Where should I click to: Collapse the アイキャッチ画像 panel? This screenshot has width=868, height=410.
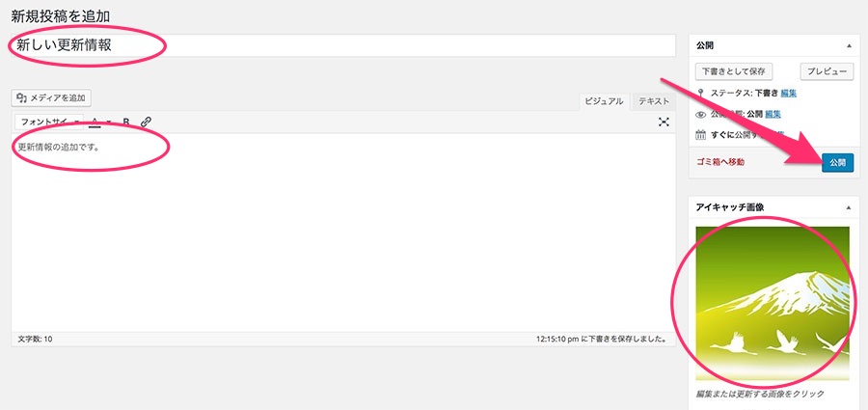point(849,207)
